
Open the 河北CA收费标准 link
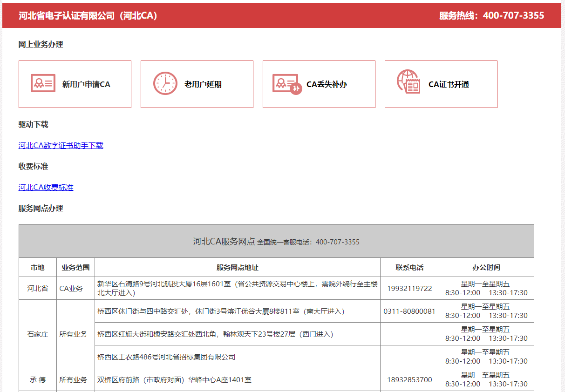coord(46,187)
